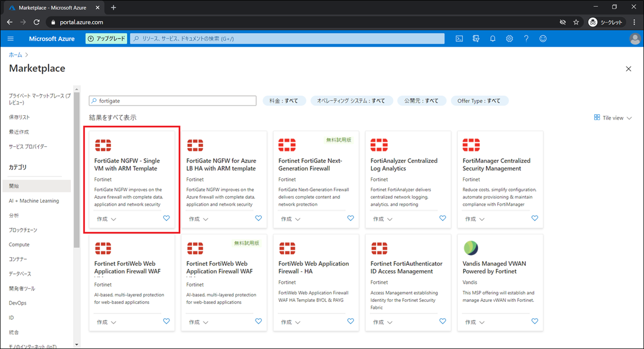This screenshot has width=644, height=349.
Task: Open FortiGate NGFW Single VM title
Action: tap(127, 165)
